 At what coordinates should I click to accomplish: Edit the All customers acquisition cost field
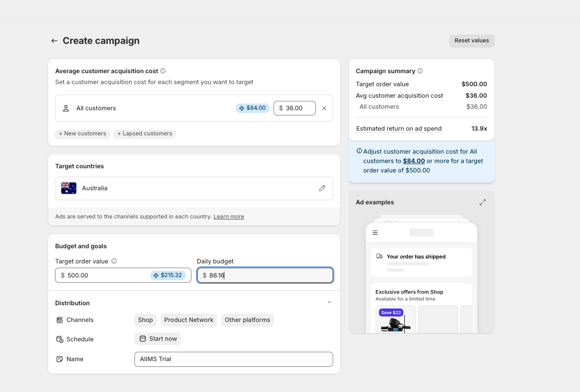[x=294, y=108]
